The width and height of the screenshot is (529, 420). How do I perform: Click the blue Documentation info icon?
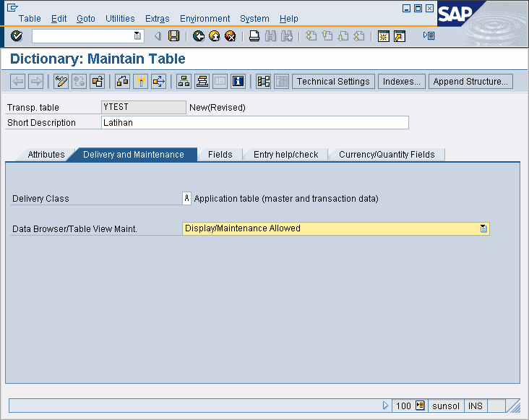(x=238, y=81)
